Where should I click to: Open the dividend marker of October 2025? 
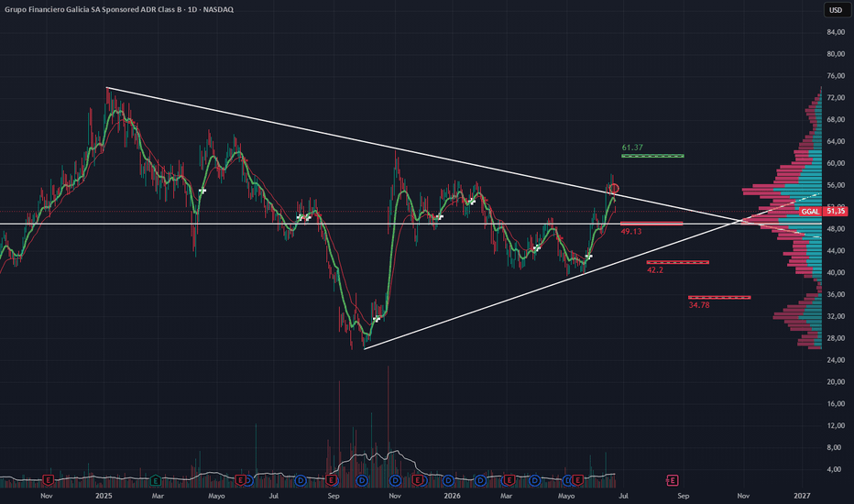coord(362,480)
